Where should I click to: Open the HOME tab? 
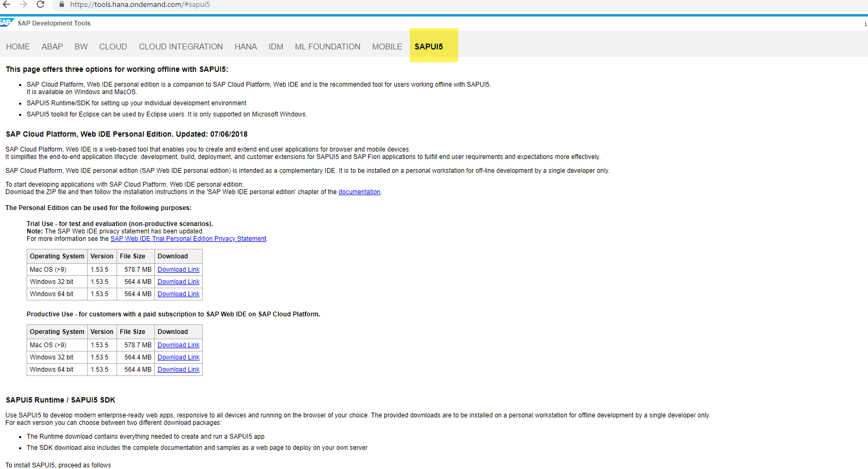pyautogui.click(x=18, y=47)
